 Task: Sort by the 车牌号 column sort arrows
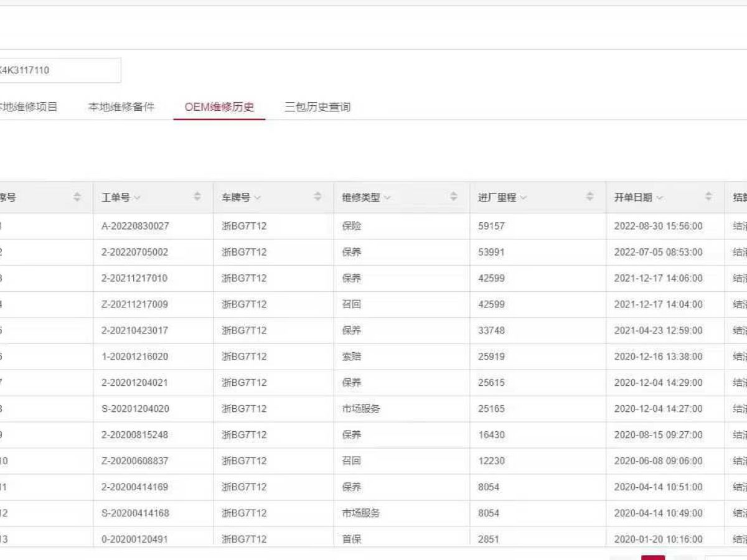point(317,197)
